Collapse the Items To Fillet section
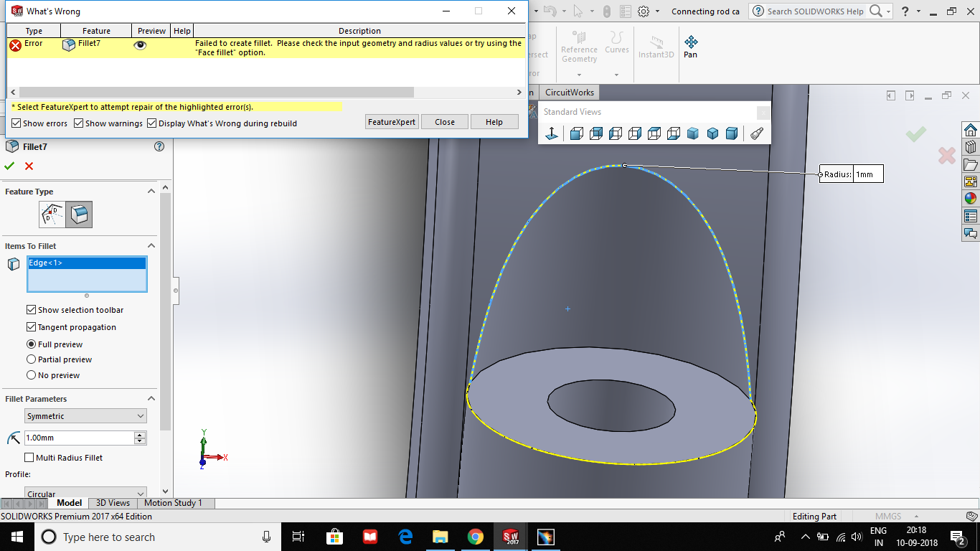Image resolution: width=980 pixels, height=551 pixels. pos(149,245)
